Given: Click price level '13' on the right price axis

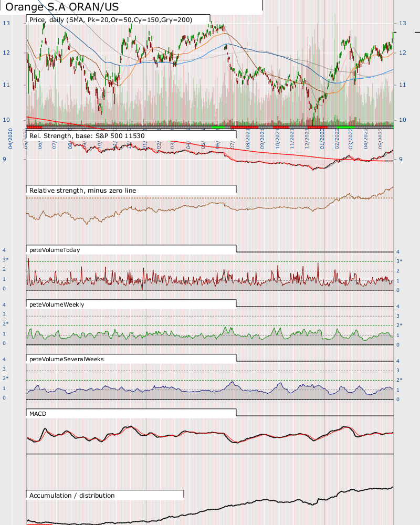Looking at the screenshot, I should tap(403, 23).
